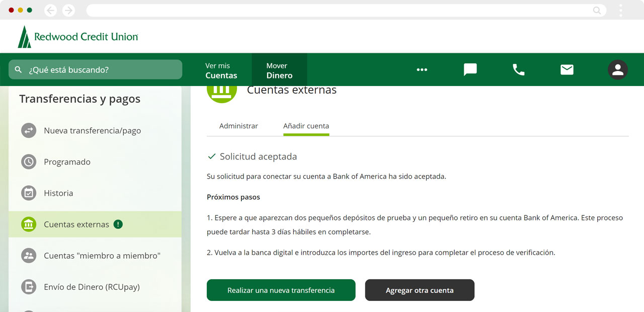Viewport: 644px width, 312px height.
Task: Click the alert badge next to Cuentas externas
Action: (x=118, y=224)
